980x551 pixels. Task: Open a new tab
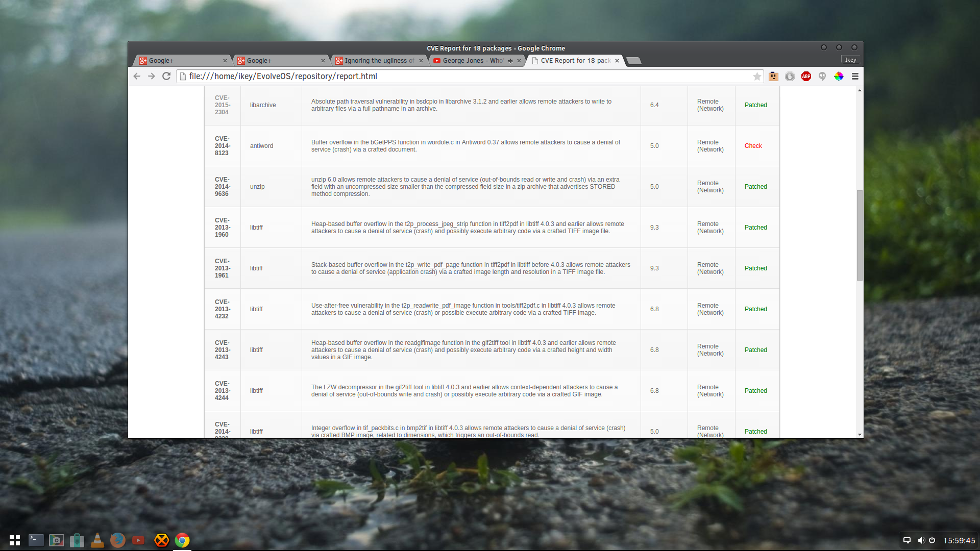click(x=633, y=61)
